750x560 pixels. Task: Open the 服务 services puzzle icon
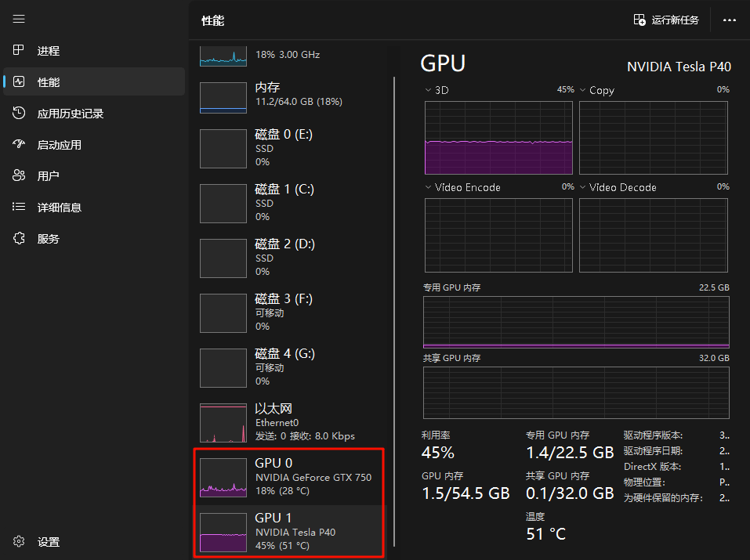point(20,239)
